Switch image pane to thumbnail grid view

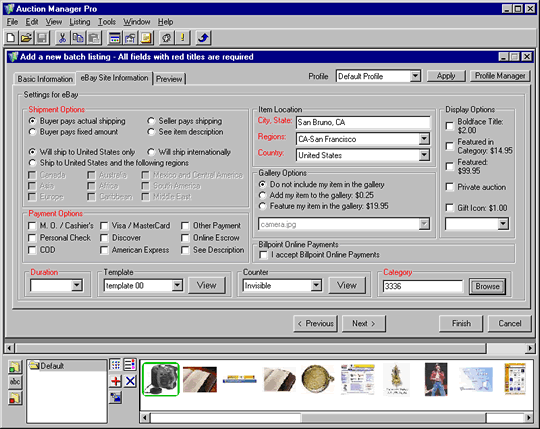[x=116, y=364]
